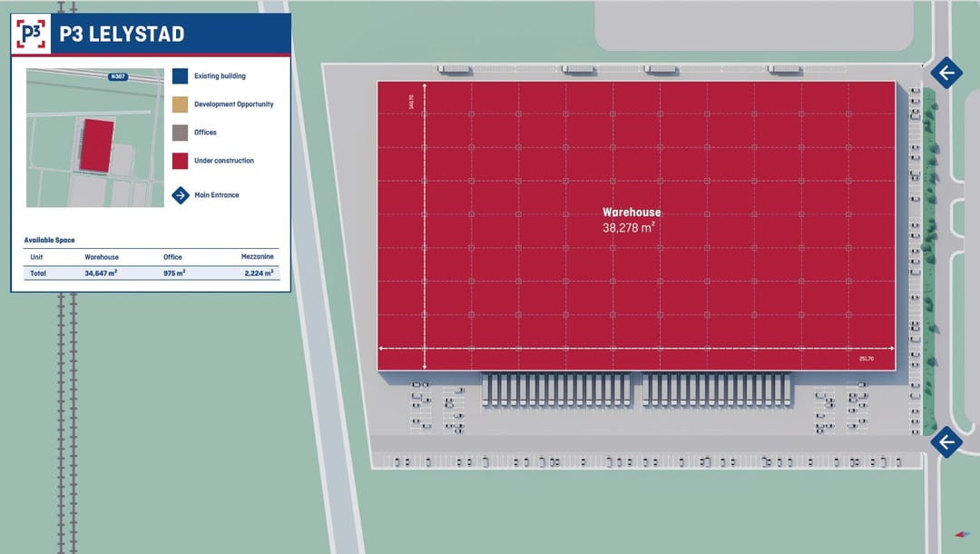This screenshot has width=980, height=554.
Task: Click the small red-blue compass arrow icon
Action: (961, 534)
